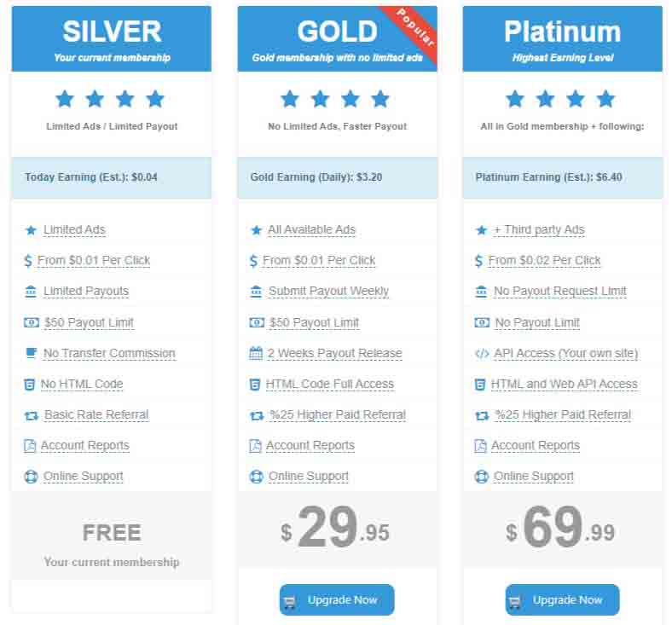Screen dimensions: 672x625
Task: Click the Gold plan Upgrade Now button
Action: tap(337, 599)
